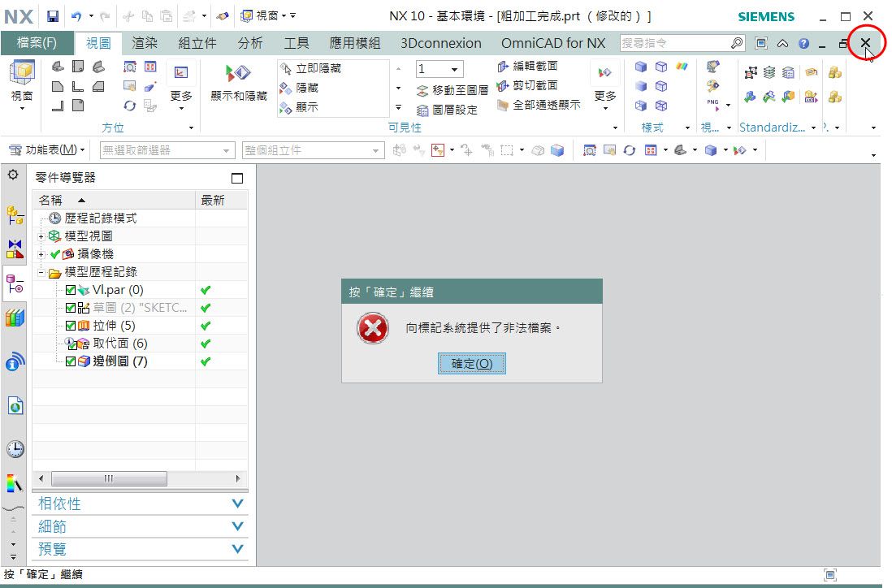Click the search magnifier icon
Viewport: 892px width, 588px height.
[x=736, y=43]
